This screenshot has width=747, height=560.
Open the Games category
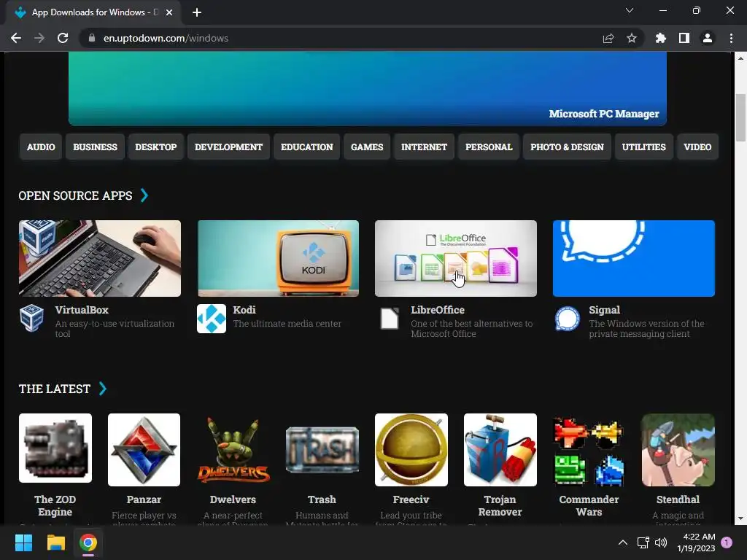tap(367, 147)
